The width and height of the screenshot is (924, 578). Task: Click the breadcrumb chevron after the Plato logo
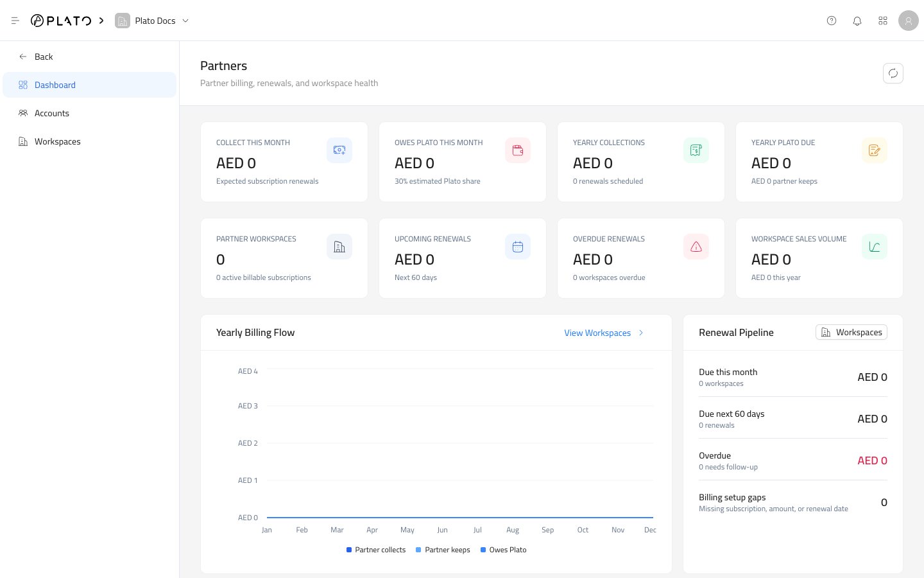point(101,21)
